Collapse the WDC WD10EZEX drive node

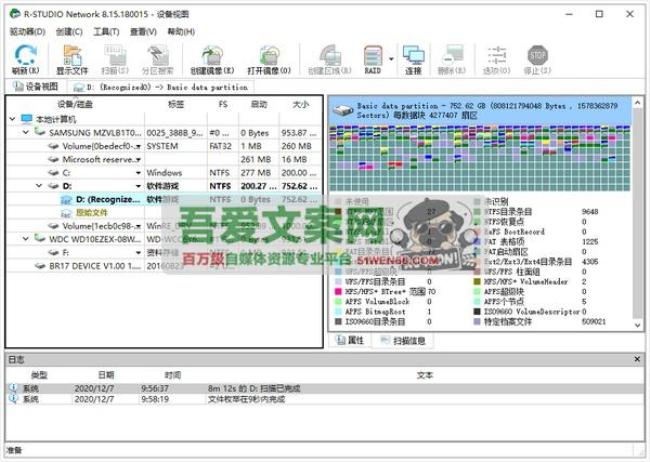tap(26, 238)
